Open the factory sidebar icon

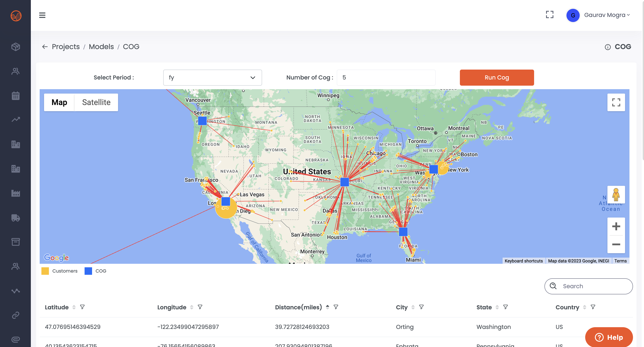pyautogui.click(x=15, y=193)
